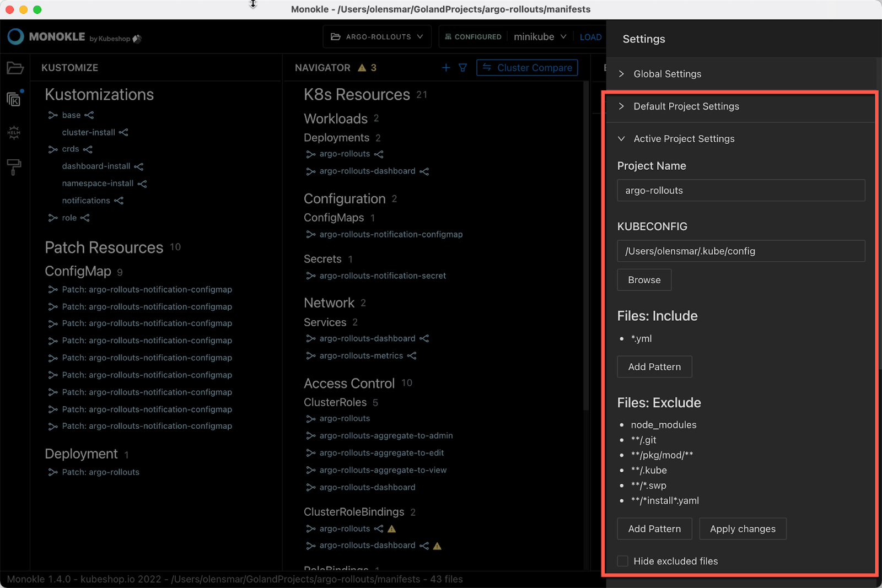Click the Workloads section heading
Viewport: 882px width, 588px height.
(x=336, y=119)
